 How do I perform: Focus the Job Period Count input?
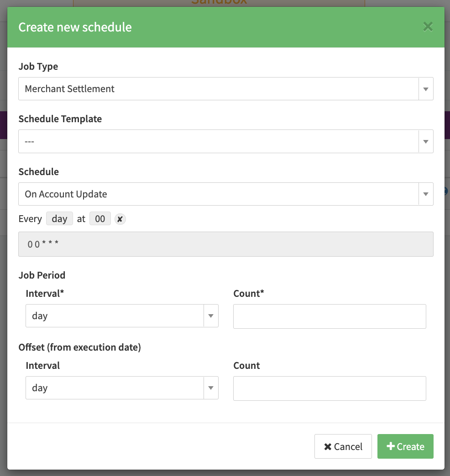[x=329, y=316]
